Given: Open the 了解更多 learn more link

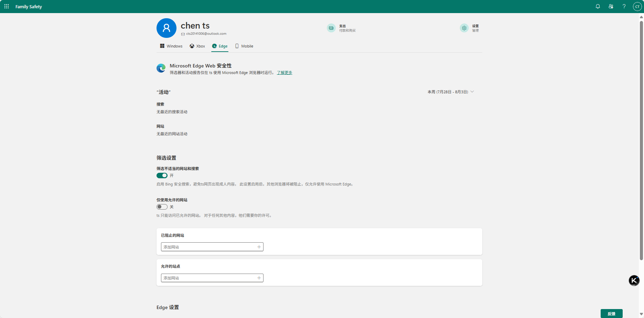Looking at the screenshot, I should 285,73.
